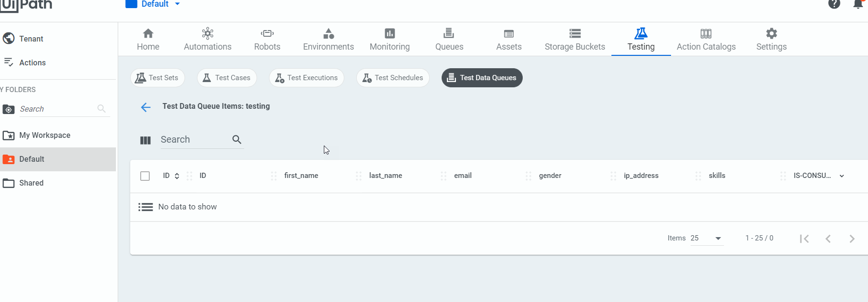868x302 pixels.
Task: Click the Storage Buckets icon
Action: pos(575,33)
